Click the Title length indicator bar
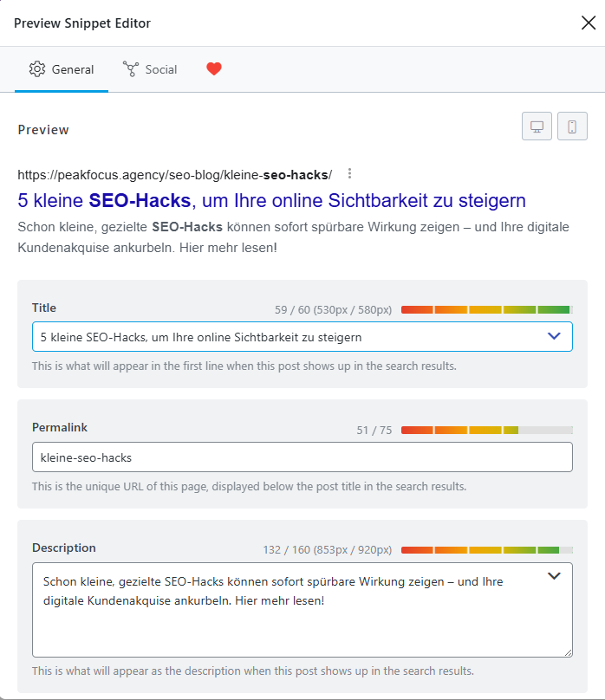Screen dimensions: 605x700 (488, 308)
